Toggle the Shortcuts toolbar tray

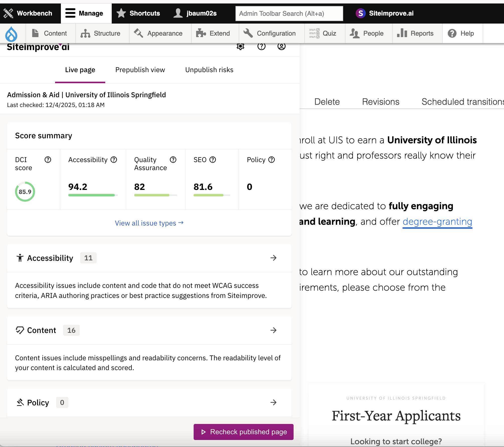coord(139,13)
